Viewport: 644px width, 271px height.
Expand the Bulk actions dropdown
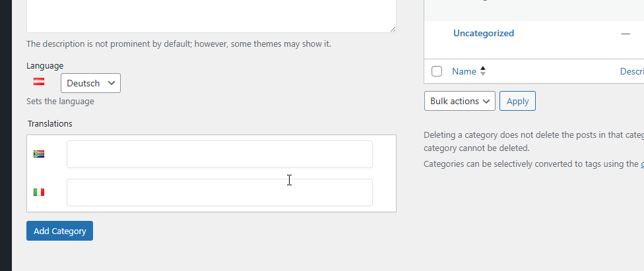coord(459,101)
